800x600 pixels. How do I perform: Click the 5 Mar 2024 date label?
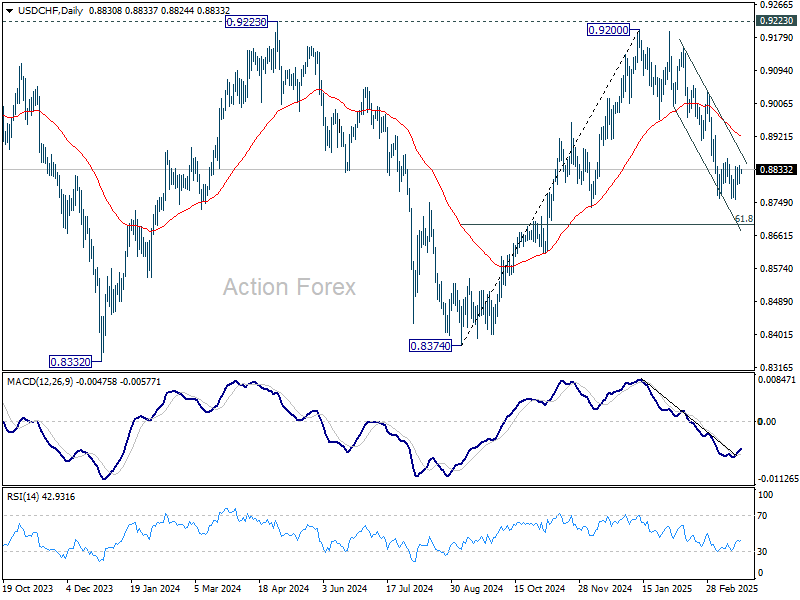(x=218, y=588)
